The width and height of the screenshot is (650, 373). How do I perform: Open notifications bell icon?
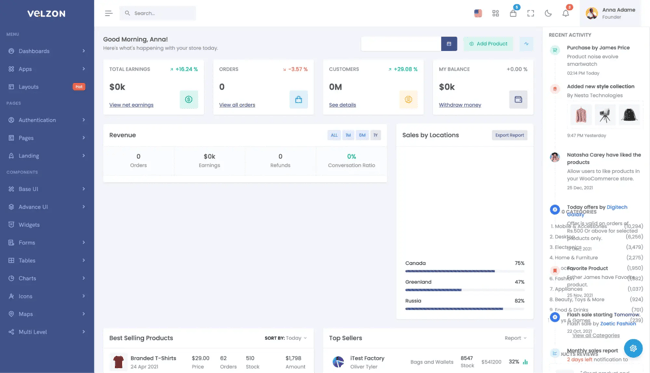[x=565, y=13]
